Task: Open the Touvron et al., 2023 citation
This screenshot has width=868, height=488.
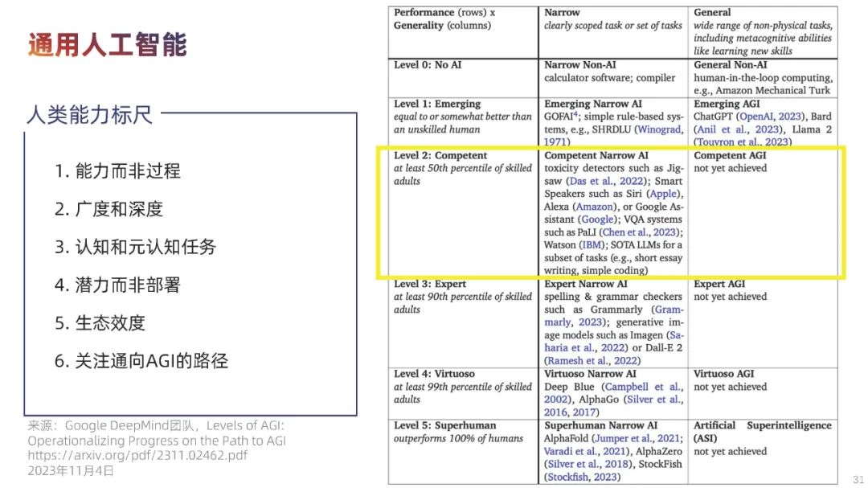Action: (x=743, y=141)
